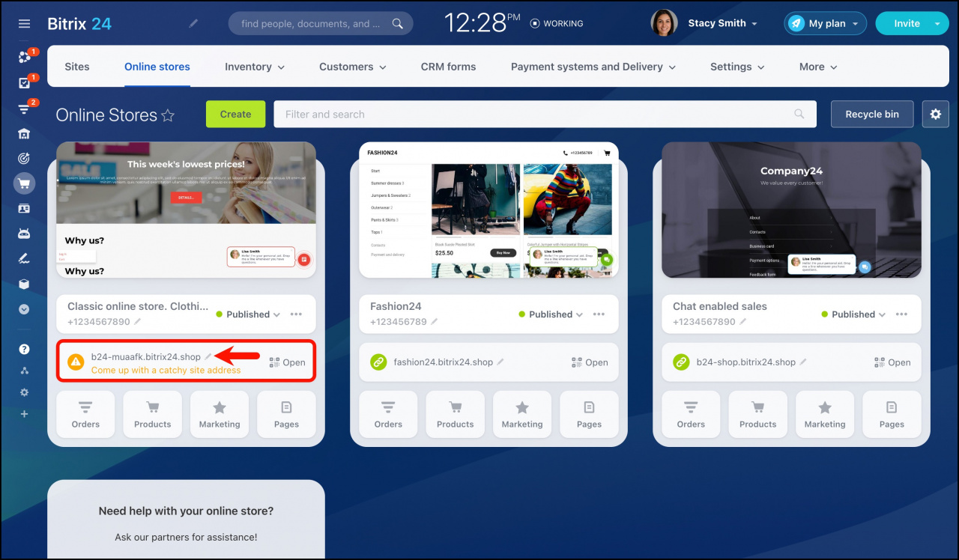
Task: Click the top find people search box
Action: tap(321, 23)
